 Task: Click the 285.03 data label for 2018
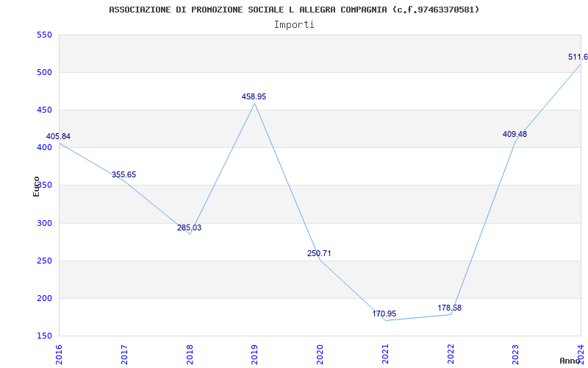(189, 227)
